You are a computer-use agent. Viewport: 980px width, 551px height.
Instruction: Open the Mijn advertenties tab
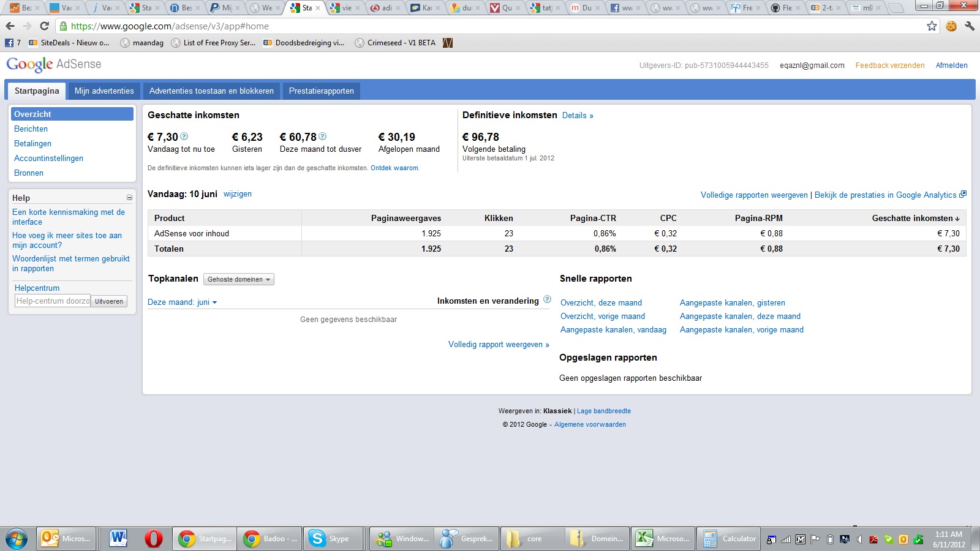104,91
